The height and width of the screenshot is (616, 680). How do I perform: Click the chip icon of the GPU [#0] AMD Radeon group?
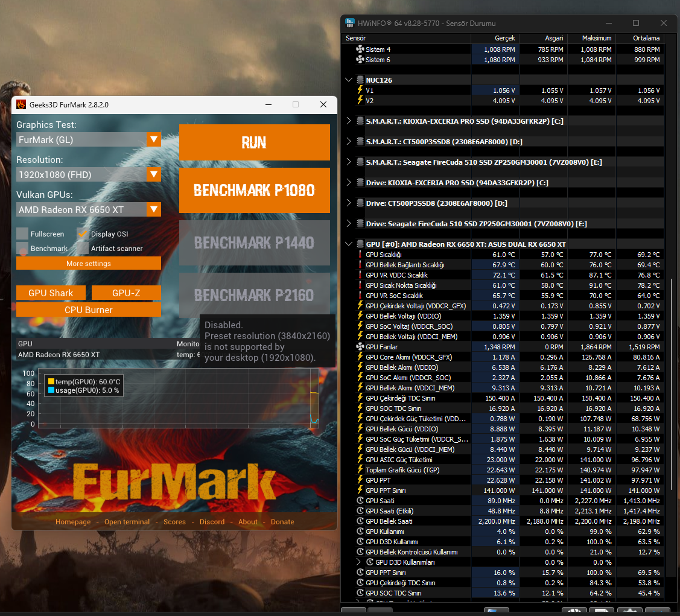click(360, 244)
